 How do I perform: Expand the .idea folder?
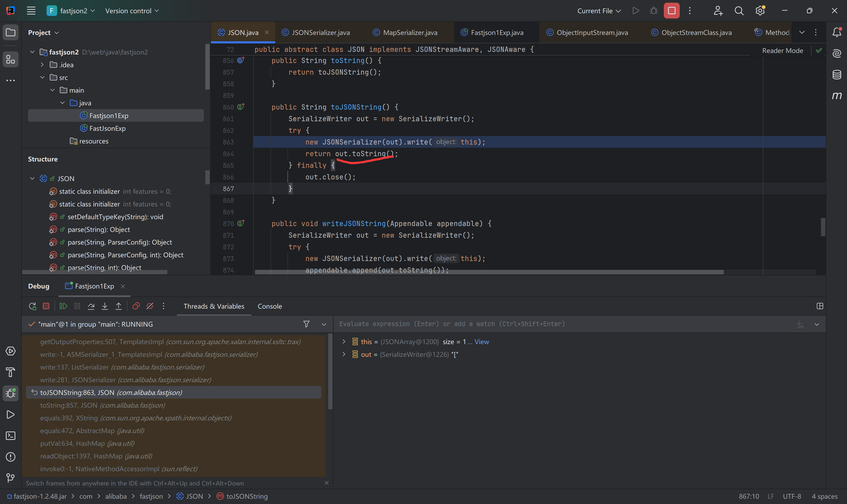[42, 65]
